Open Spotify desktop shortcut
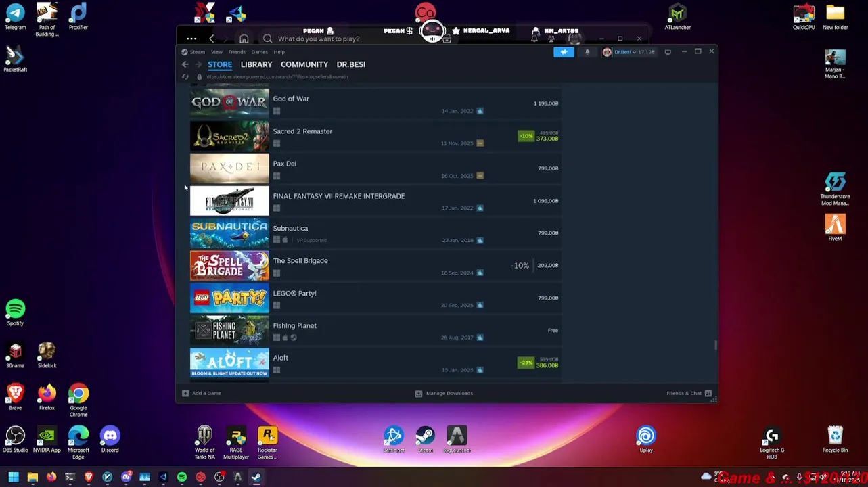868x487 pixels. [x=16, y=313]
